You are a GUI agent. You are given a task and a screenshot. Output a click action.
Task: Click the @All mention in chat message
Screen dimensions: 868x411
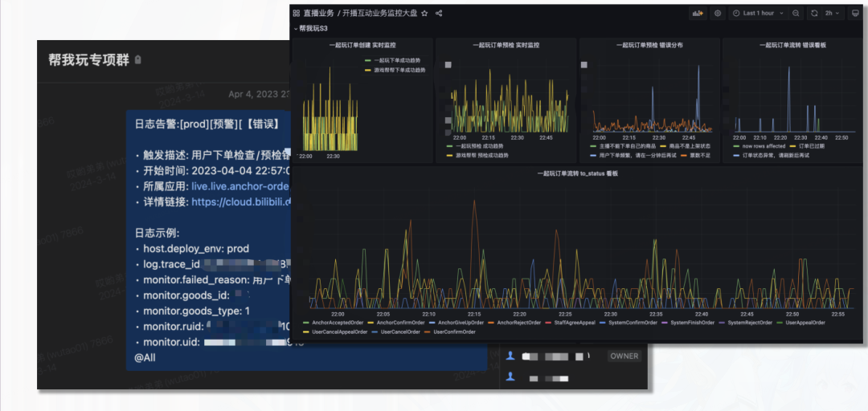(145, 358)
